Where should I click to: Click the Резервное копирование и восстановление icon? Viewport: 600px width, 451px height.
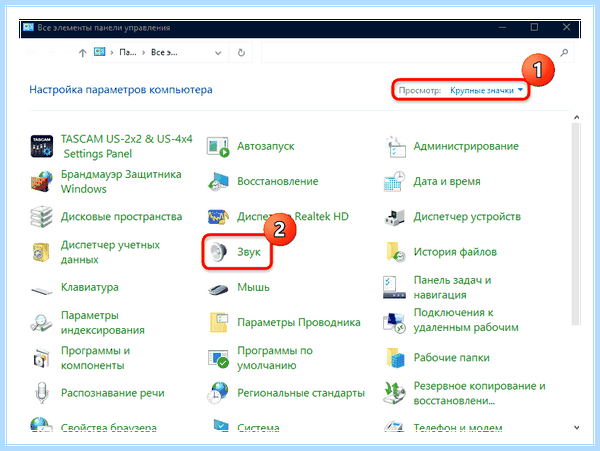(395, 393)
